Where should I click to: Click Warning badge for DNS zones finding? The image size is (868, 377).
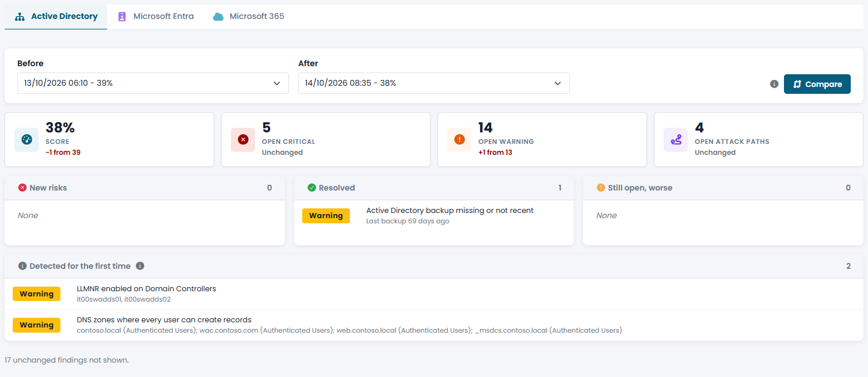[x=37, y=325]
